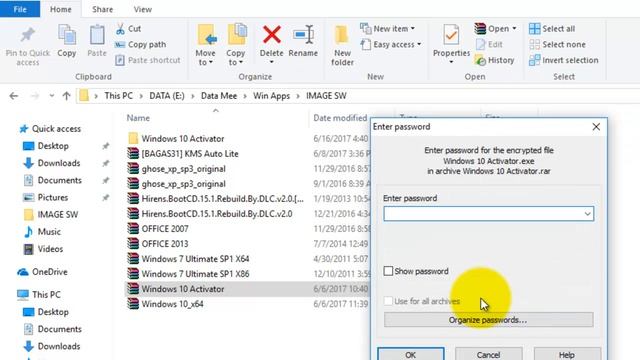Switch to the View tab
Screen dimensions: 640x360
pos(143,9)
